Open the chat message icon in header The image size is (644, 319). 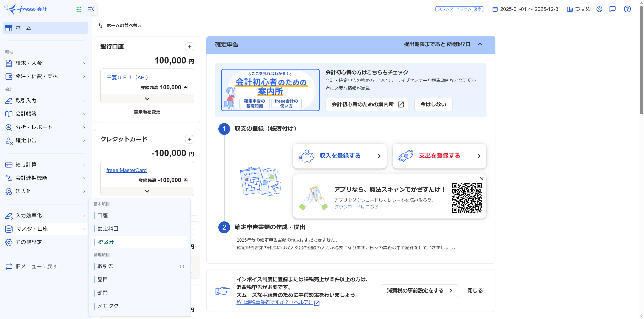612,9
